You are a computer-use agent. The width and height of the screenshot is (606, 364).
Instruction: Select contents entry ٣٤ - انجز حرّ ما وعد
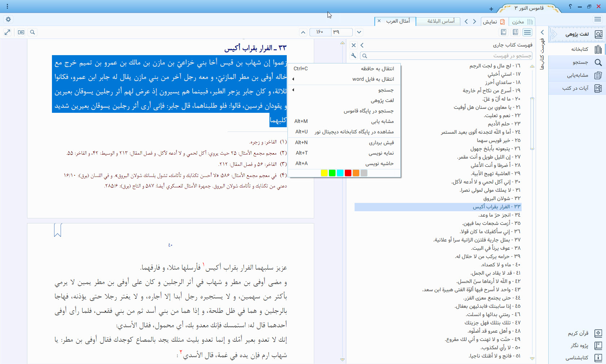point(499,215)
